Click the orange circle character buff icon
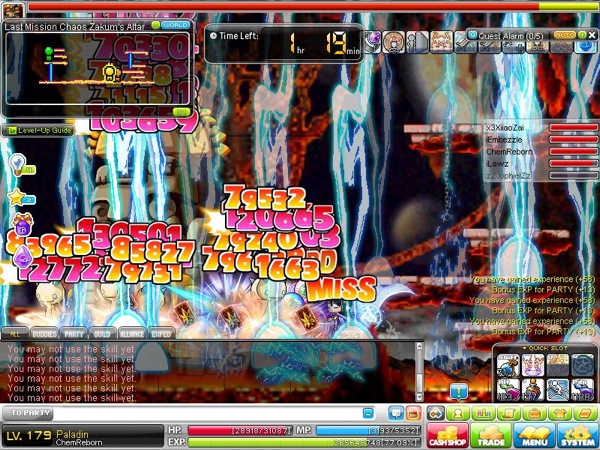 coord(394,42)
